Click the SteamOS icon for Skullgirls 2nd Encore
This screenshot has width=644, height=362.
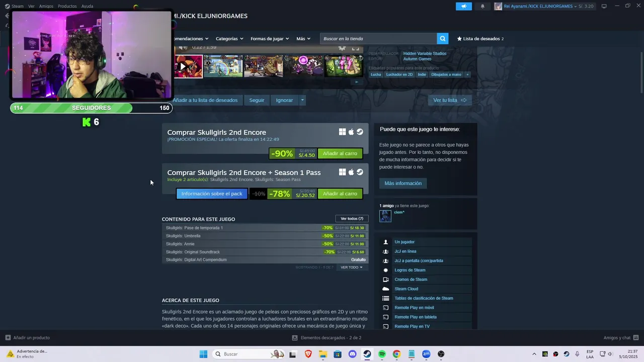coord(360,132)
